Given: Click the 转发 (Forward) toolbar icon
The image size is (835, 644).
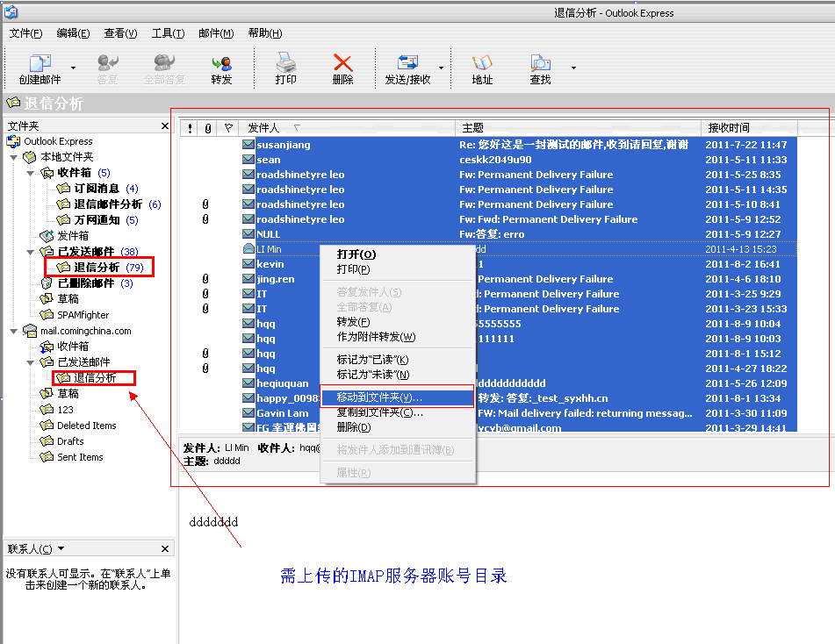Looking at the screenshot, I should (x=221, y=64).
